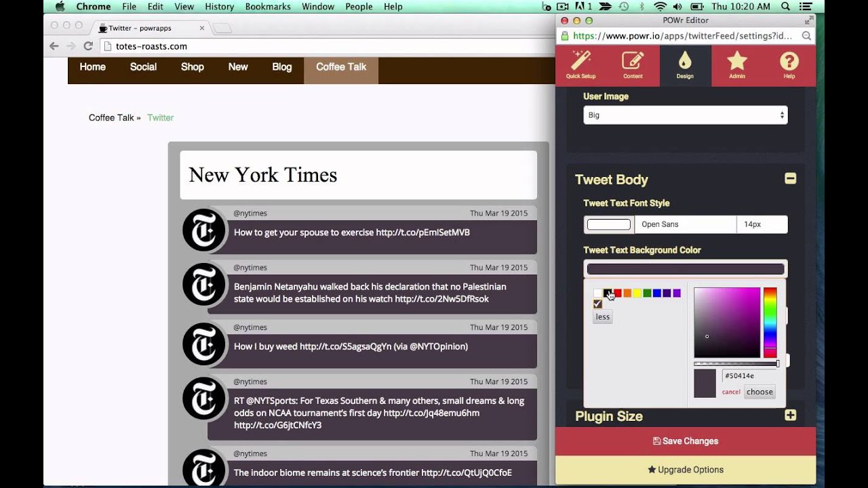Image resolution: width=868 pixels, height=488 pixels.
Task: Click the Twitter breadcrumb link
Action: 161,117
